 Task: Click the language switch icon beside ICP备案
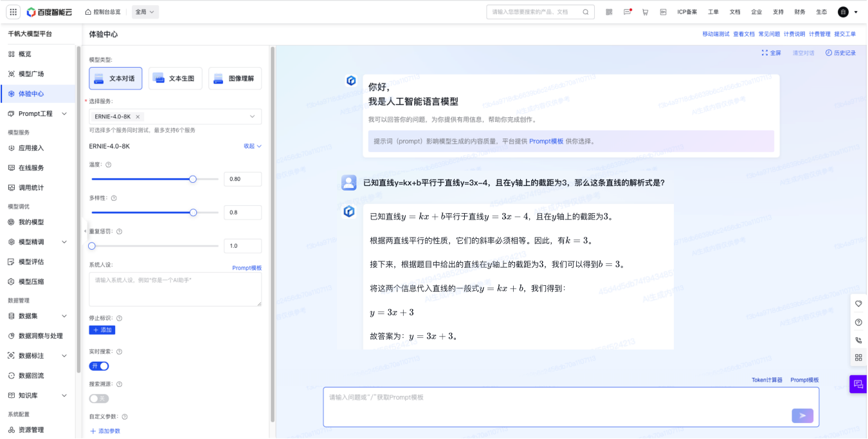[663, 12]
